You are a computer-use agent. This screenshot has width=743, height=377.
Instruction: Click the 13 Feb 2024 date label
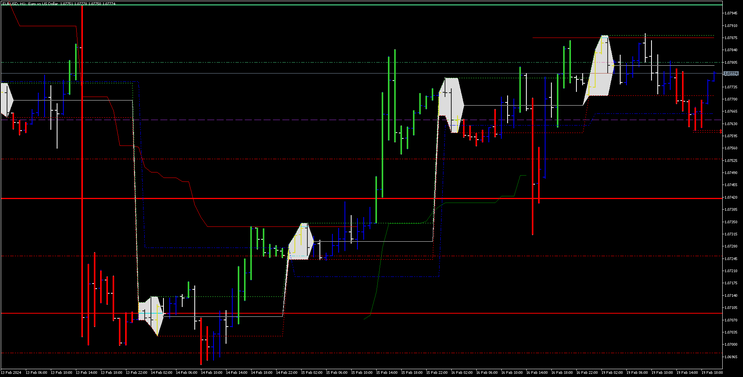(x=11, y=373)
